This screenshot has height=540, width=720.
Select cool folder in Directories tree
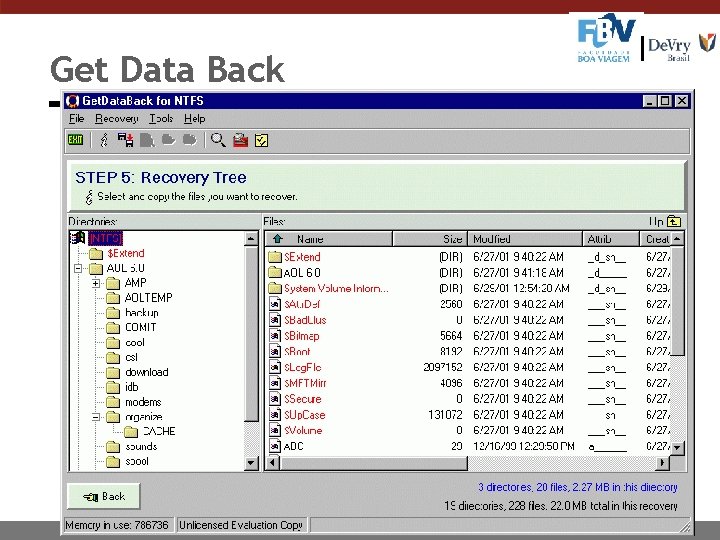pyautogui.click(x=135, y=343)
